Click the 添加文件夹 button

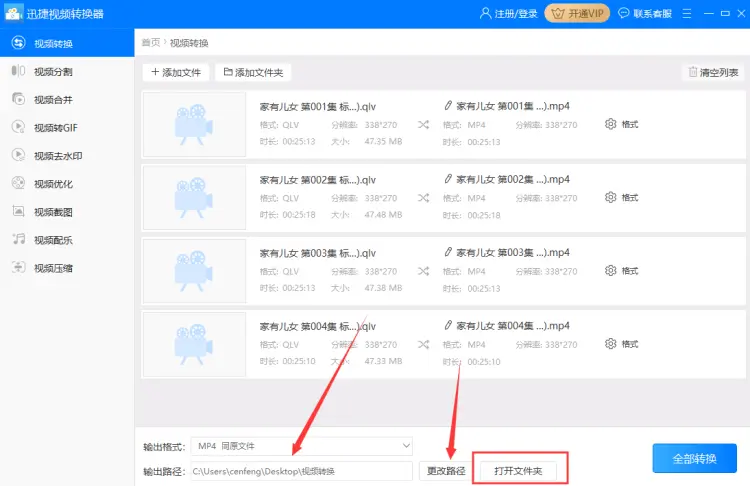pyautogui.click(x=253, y=72)
